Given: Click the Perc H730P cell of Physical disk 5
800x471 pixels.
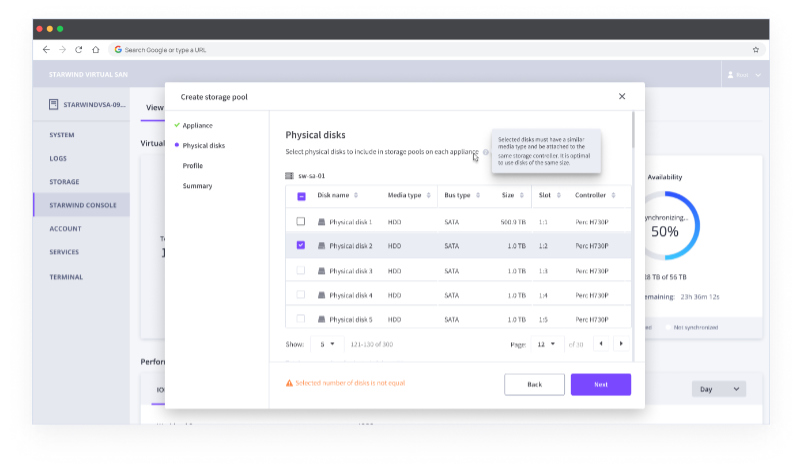Looking at the screenshot, I should [x=592, y=319].
